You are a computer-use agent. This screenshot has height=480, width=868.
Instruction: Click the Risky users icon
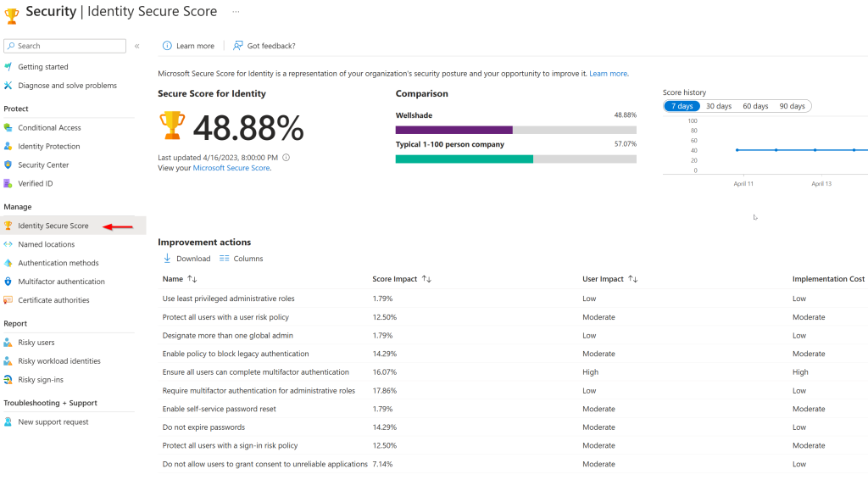pyautogui.click(x=8, y=342)
